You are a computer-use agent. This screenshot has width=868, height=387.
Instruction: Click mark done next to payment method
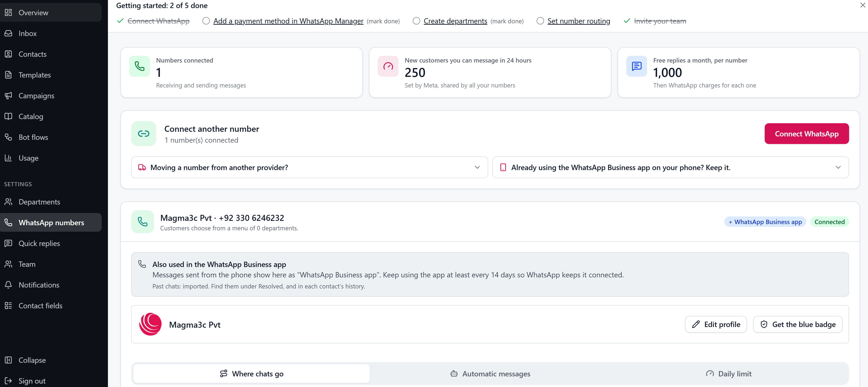point(383,21)
